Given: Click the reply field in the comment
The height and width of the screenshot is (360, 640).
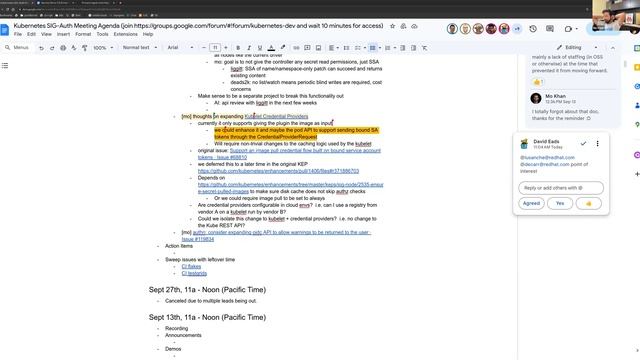Looking at the screenshot, I should tap(561, 188).
